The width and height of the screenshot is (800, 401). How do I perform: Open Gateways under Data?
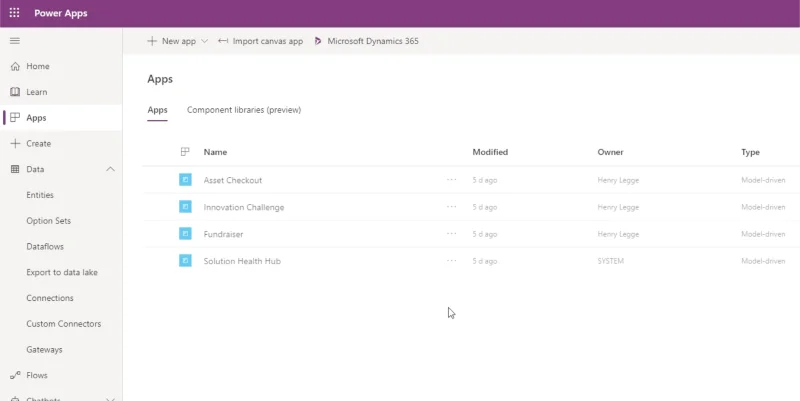pos(44,349)
